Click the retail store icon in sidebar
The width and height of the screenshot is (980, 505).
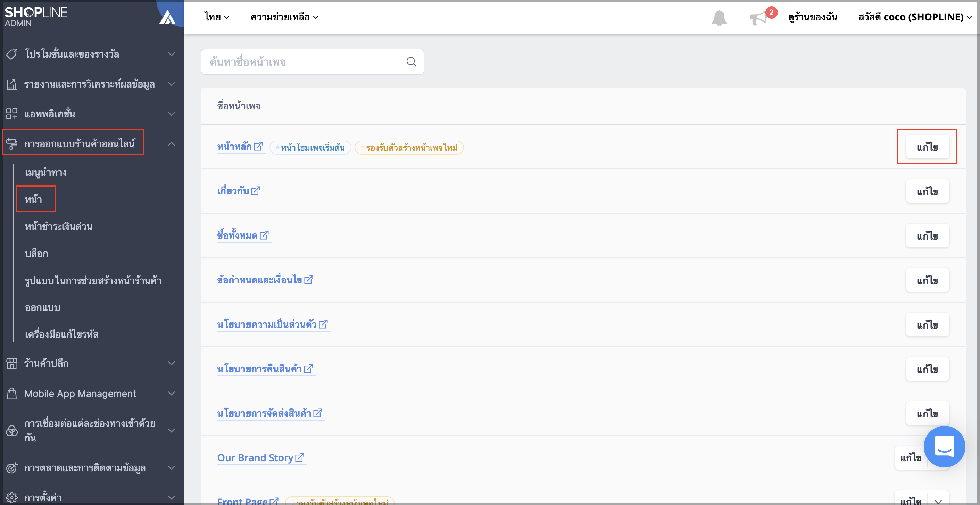click(12, 363)
